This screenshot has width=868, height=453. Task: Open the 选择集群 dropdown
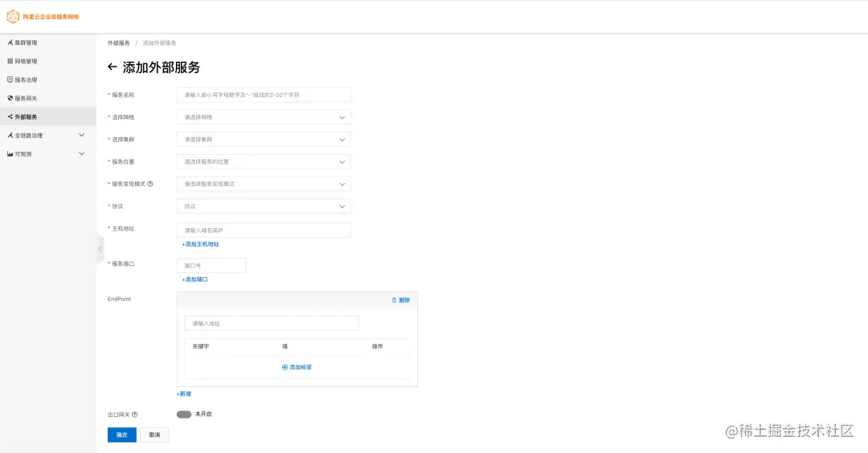tap(264, 140)
